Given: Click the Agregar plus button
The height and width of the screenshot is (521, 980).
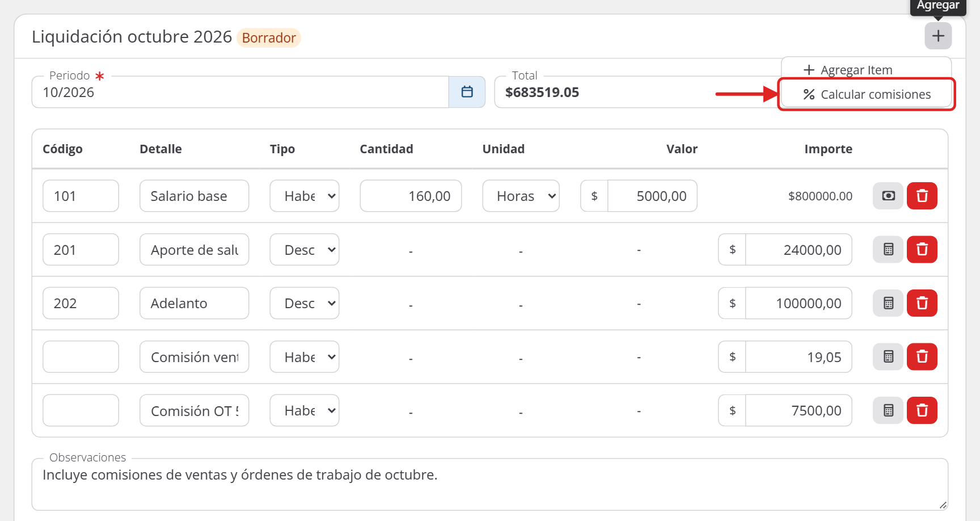Looking at the screenshot, I should pyautogui.click(x=938, y=36).
